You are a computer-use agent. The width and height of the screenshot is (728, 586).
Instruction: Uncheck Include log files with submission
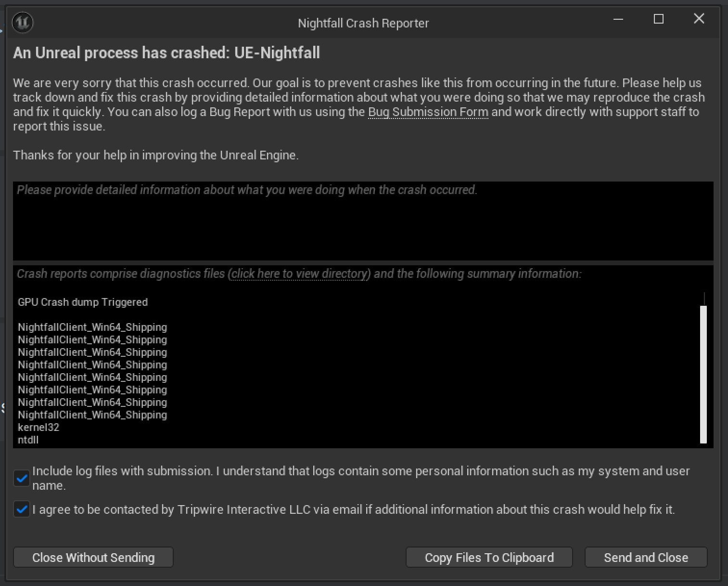click(22, 478)
